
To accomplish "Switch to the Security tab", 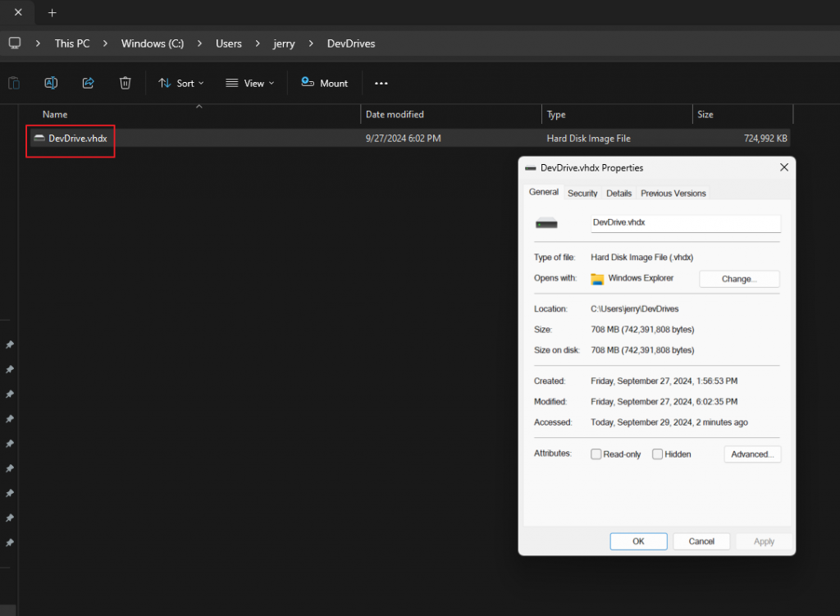I will (582, 193).
